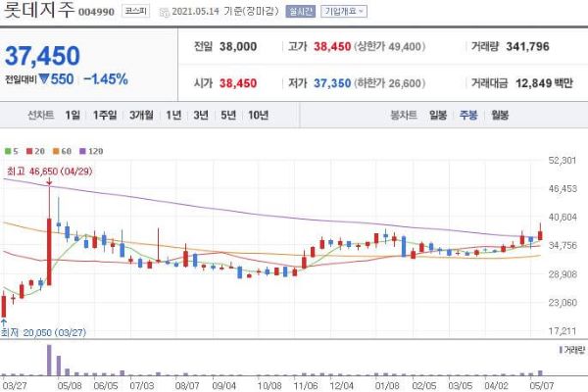Select the 3년 line chart period
Viewport: 588px width, 392px height.
(201, 116)
